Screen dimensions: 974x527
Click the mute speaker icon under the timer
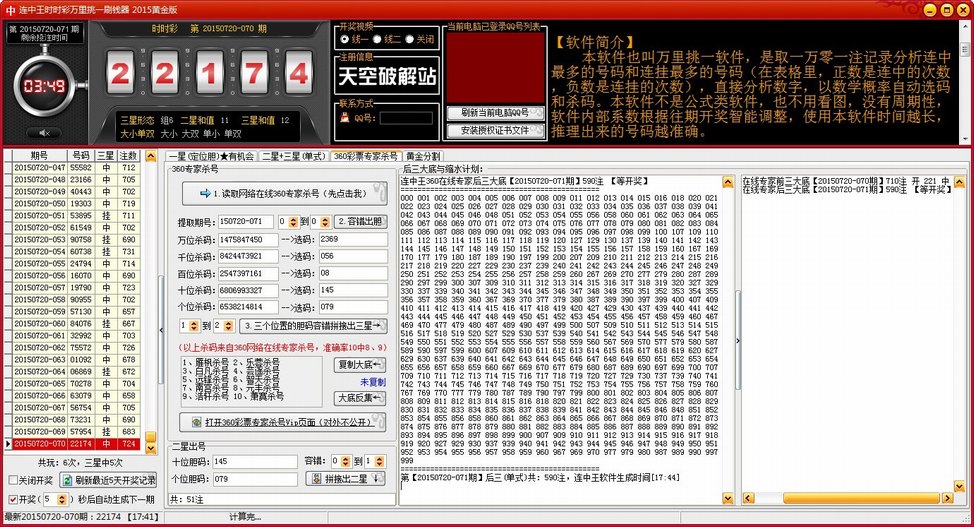[43, 132]
